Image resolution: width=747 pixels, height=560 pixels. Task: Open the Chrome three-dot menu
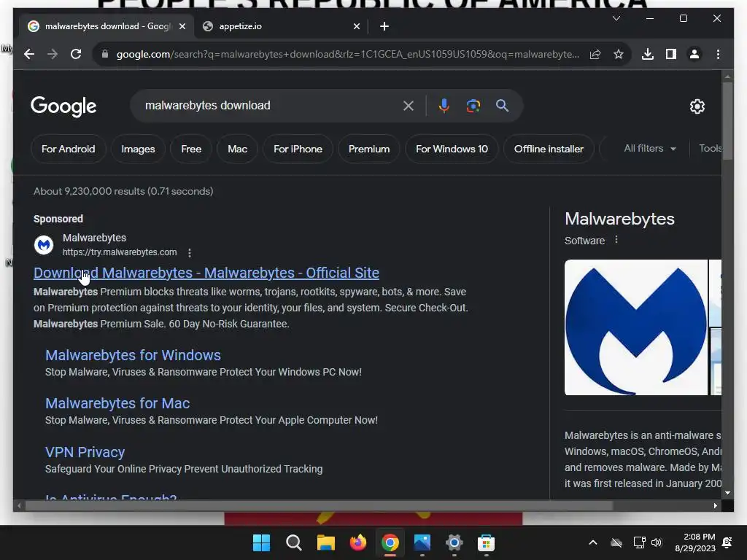pos(718,54)
